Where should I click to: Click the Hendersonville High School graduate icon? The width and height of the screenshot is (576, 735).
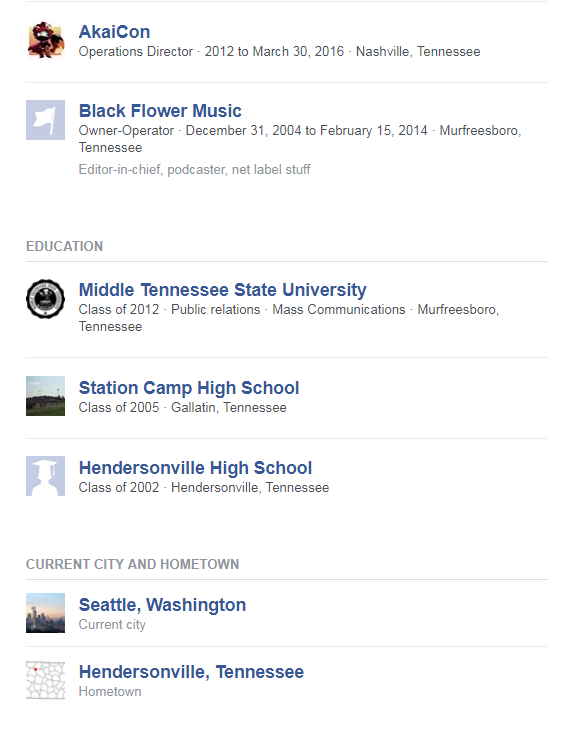tap(45, 476)
